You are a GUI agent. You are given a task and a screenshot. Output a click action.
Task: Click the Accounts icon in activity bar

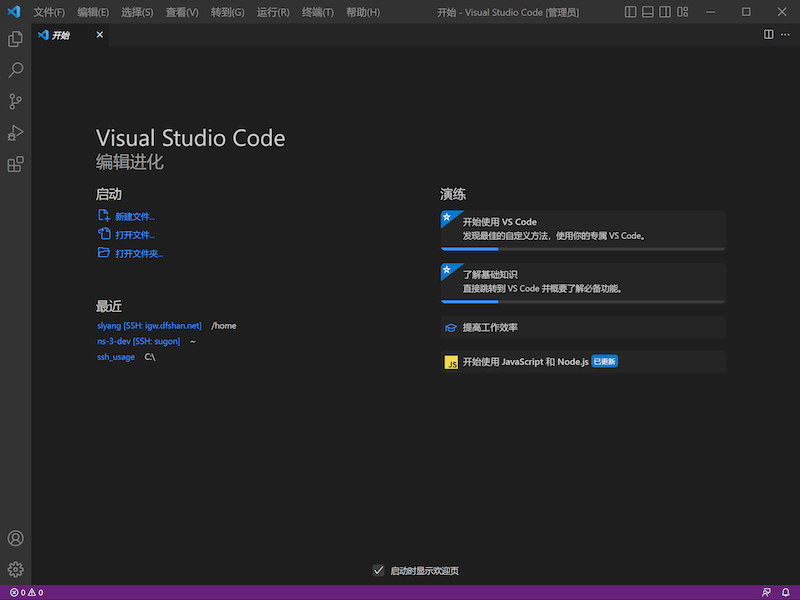pos(15,538)
